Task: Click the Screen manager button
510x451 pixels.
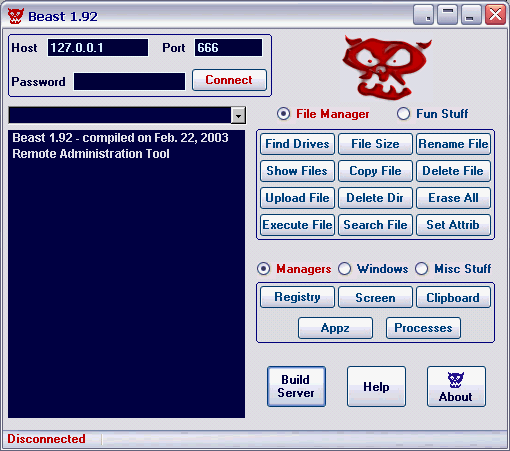Action: coord(375,297)
